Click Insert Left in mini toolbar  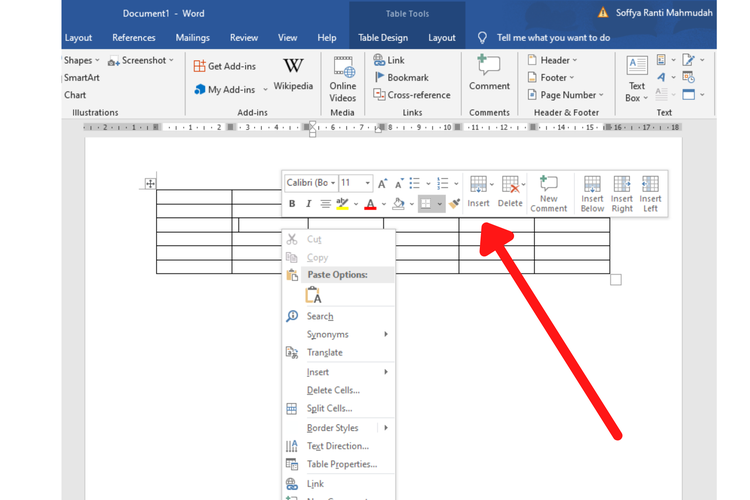pyautogui.click(x=650, y=194)
